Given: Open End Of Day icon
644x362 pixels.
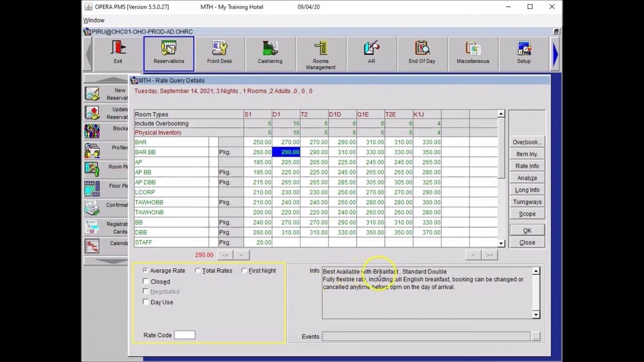Looking at the screenshot, I should point(422,53).
